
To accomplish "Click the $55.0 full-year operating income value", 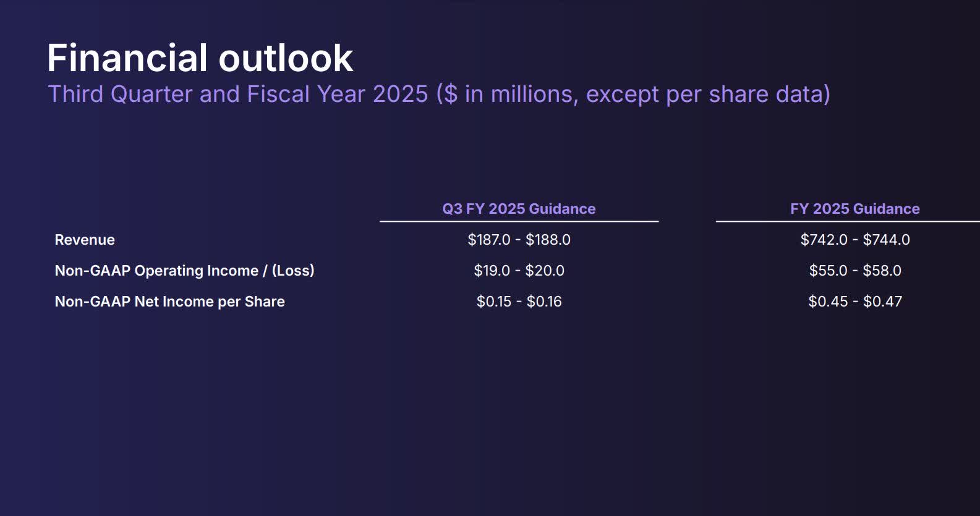I will 828,271.
